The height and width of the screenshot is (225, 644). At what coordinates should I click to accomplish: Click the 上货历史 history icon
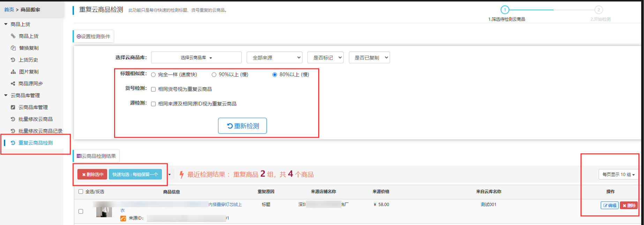click(x=13, y=60)
